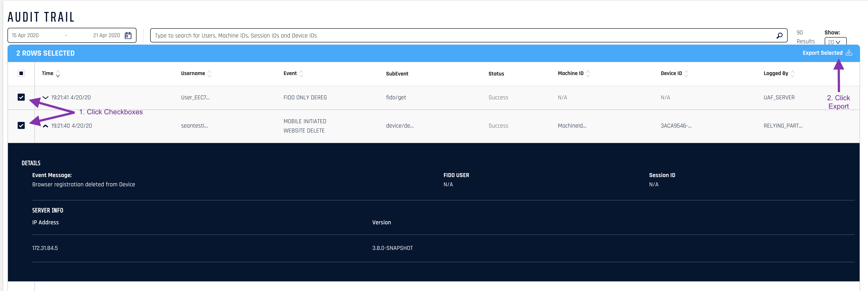Sort by Machine ID column arrows

pos(588,74)
